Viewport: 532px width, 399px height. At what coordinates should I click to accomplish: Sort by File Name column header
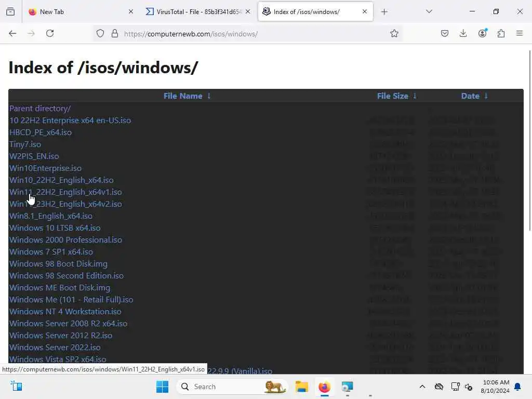(x=183, y=96)
